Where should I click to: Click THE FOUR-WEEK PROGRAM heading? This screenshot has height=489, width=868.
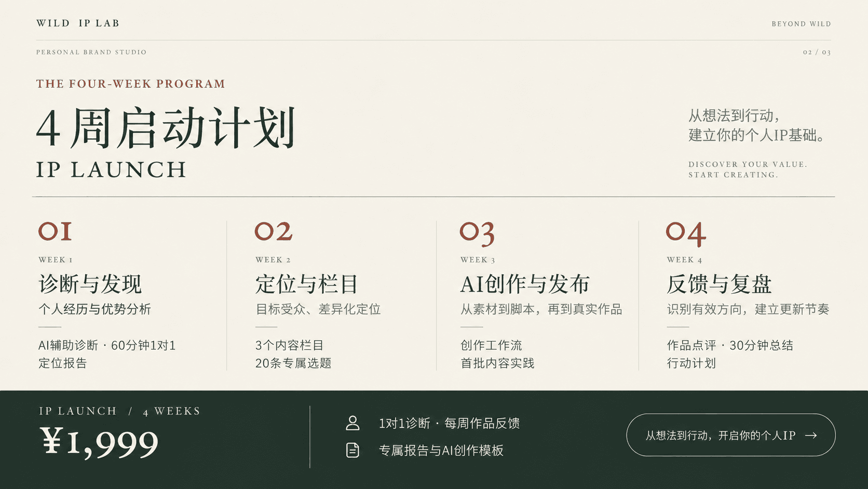point(131,84)
